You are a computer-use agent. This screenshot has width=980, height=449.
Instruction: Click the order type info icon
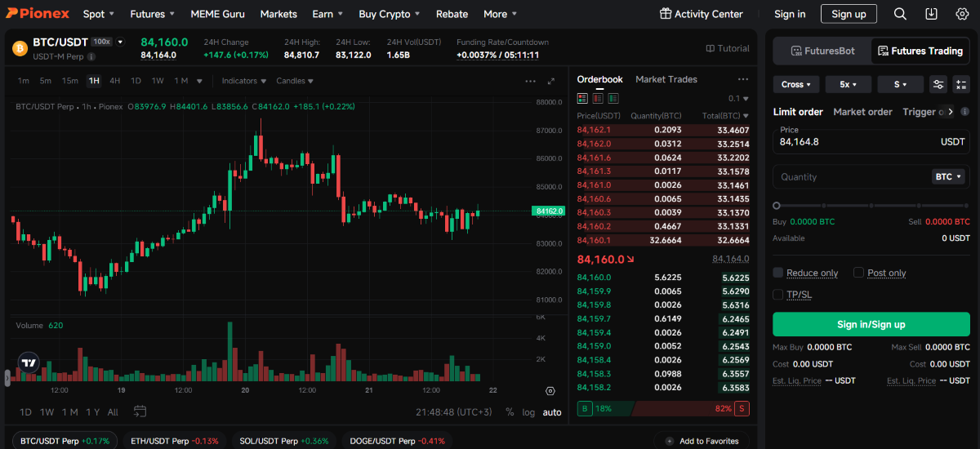click(964, 112)
